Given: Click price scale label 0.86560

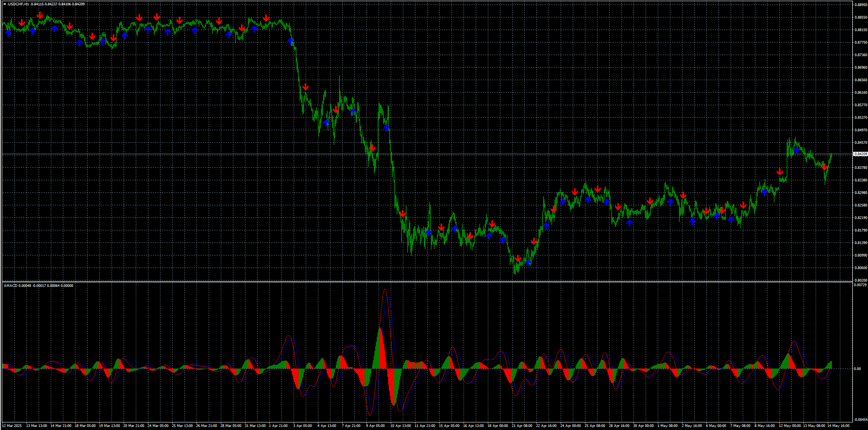Looking at the screenshot, I should pos(860,80).
